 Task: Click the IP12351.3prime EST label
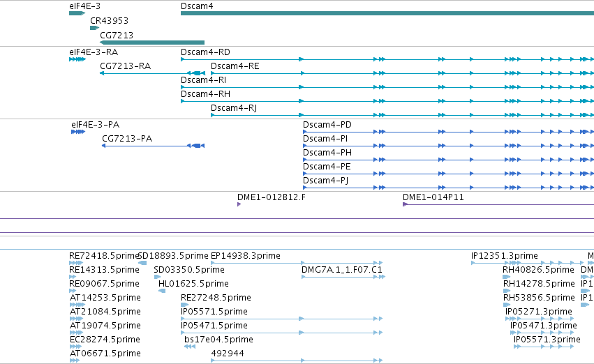pos(504,256)
